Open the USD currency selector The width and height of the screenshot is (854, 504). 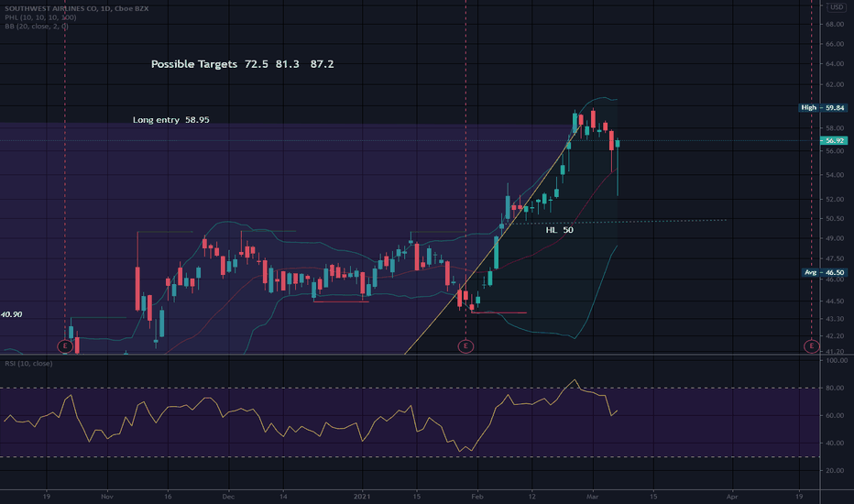pos(837,7)
